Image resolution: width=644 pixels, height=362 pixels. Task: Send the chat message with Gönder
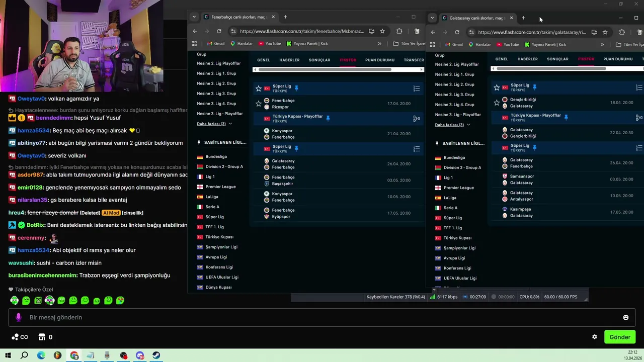click(620, 337)
